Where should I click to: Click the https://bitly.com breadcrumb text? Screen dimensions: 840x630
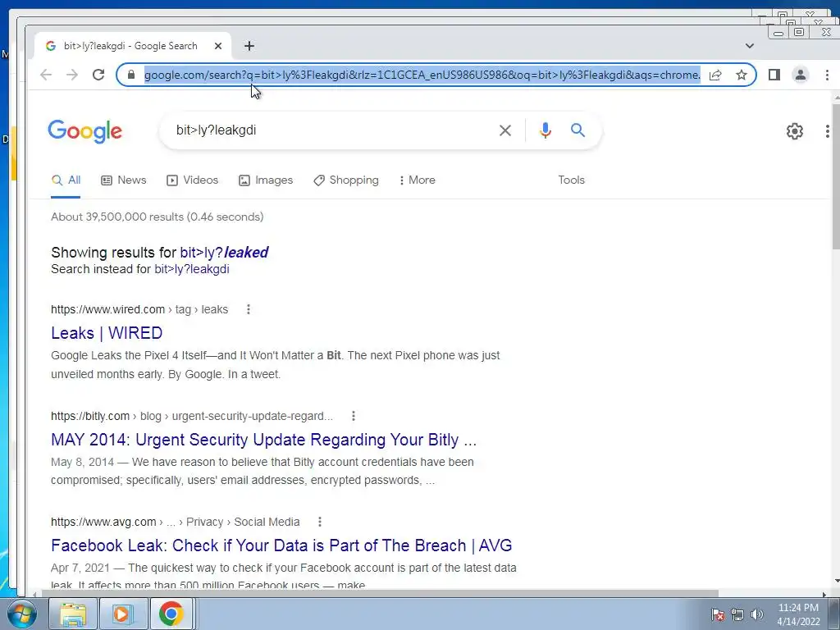pos(90,416)
